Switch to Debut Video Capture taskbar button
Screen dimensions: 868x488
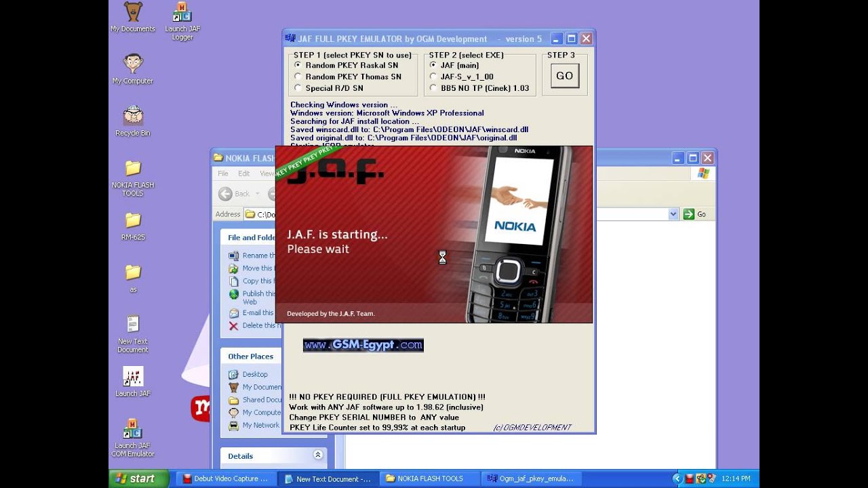tap(226, 479)
